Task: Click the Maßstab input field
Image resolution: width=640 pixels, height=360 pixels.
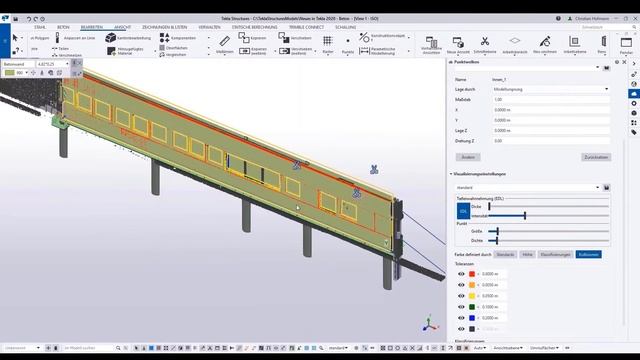Action: pos(551,100)
